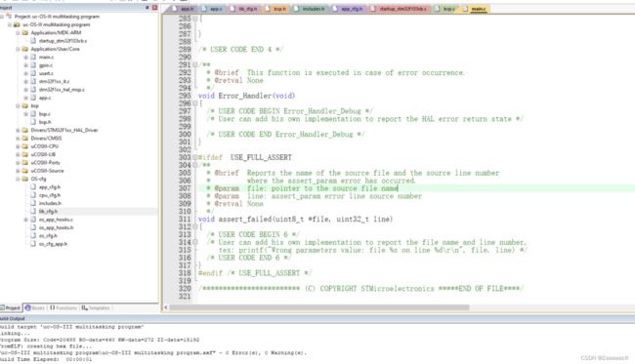Expand stm32f1xx_it.c dependencies in project tree
Screen dimensions: 635x364
click(x=26, y=81)
